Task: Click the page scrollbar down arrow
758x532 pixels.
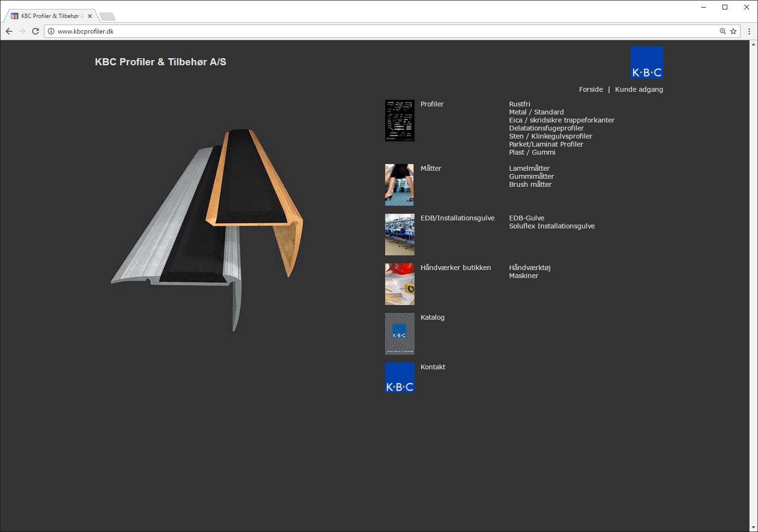Action: (753, 528)
